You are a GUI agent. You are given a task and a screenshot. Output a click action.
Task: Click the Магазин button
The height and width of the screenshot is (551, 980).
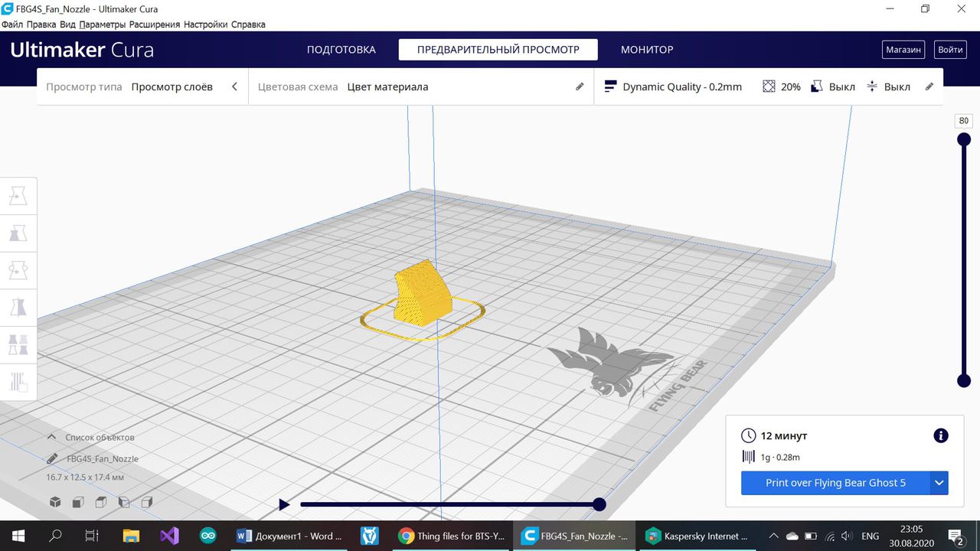point(903,50)
